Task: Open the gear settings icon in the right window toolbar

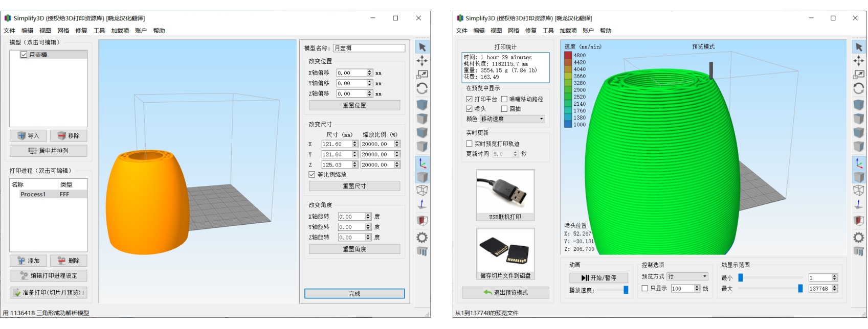Action: 859,237
